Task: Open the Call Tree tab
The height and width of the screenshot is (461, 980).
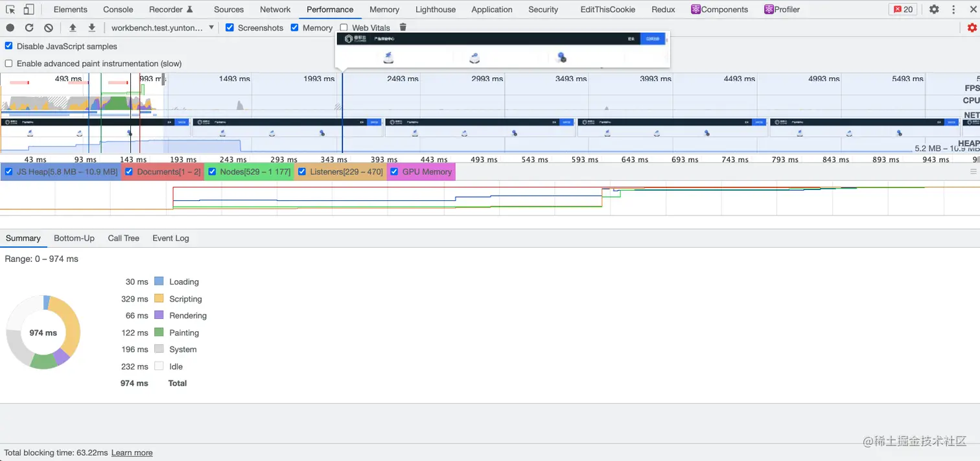Action: pos(123,238)
